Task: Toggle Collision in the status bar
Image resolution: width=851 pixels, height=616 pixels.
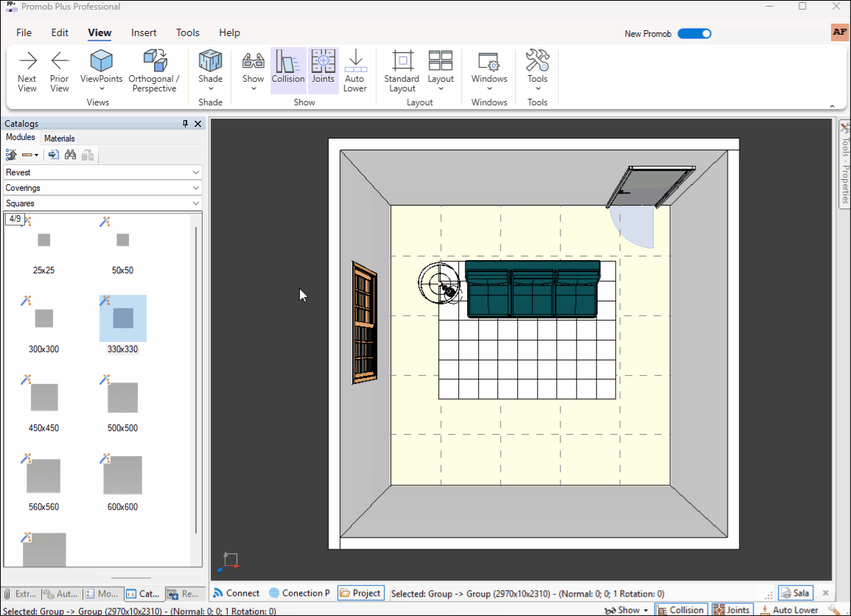Action: [681, 610]
